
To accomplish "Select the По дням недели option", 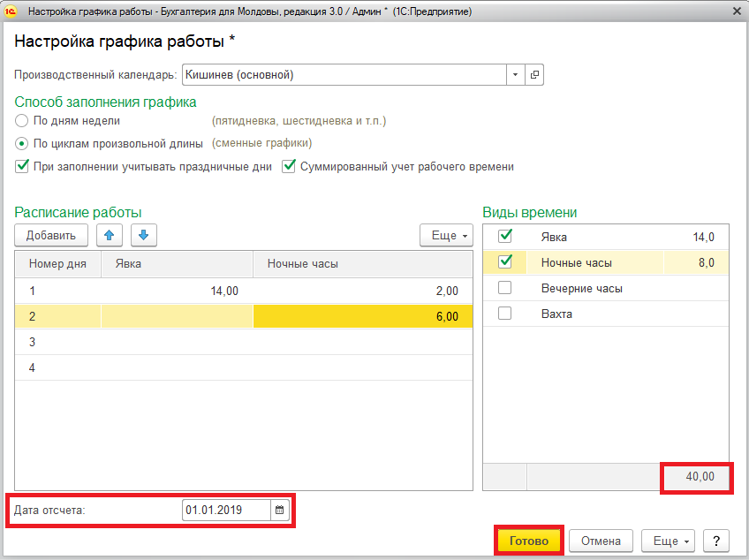I will 22,121.
